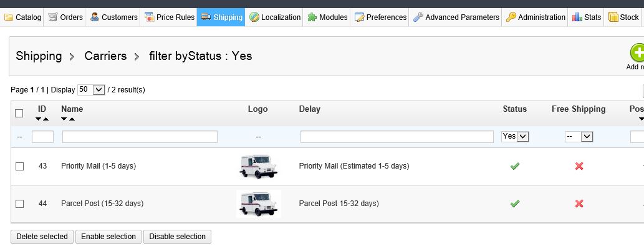This screenshot has width=644, height=246.
Task: Click the green status checkmark for Parcel Post
Action: 514,204
